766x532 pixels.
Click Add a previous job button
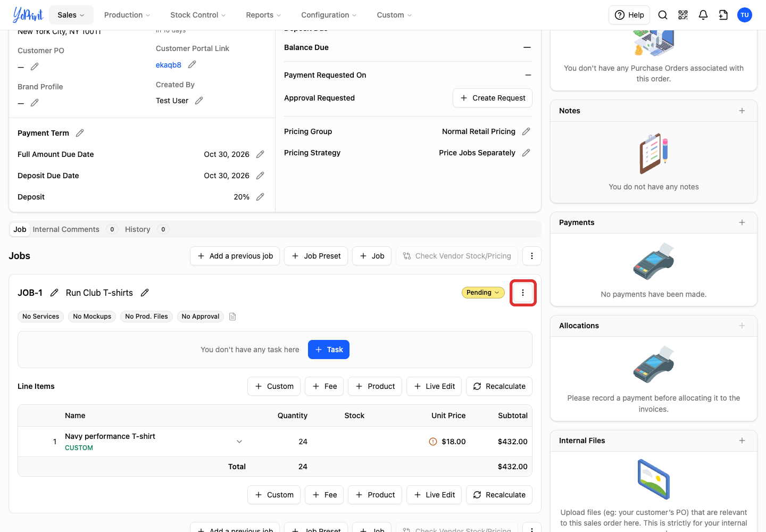click(235, 256)
